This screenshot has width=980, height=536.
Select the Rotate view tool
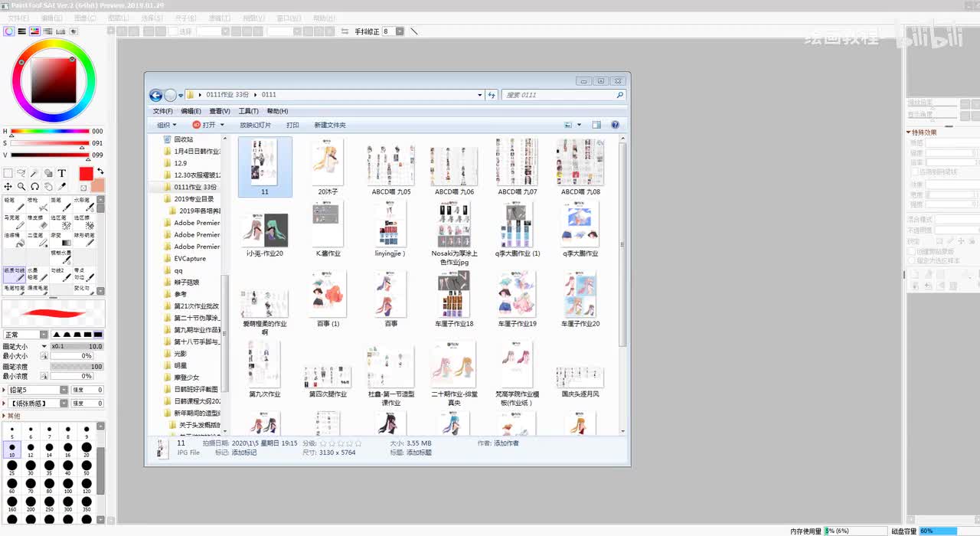pyautogui.click(x=34, y=186)
